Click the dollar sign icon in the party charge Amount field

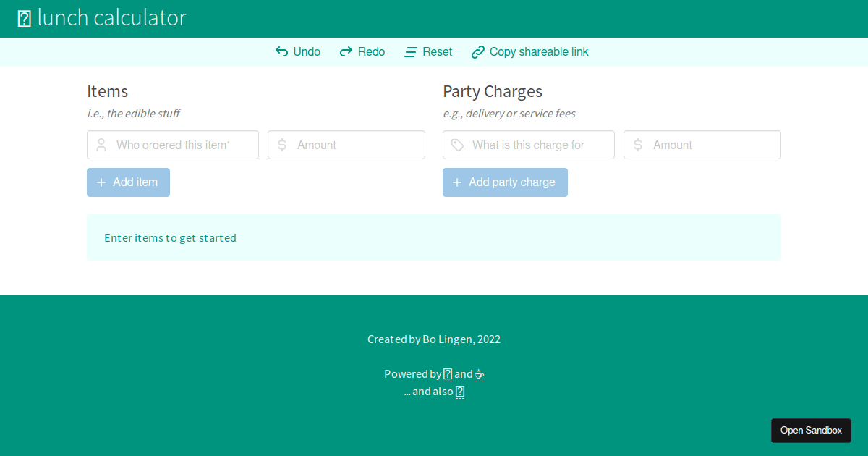[638, 145]
